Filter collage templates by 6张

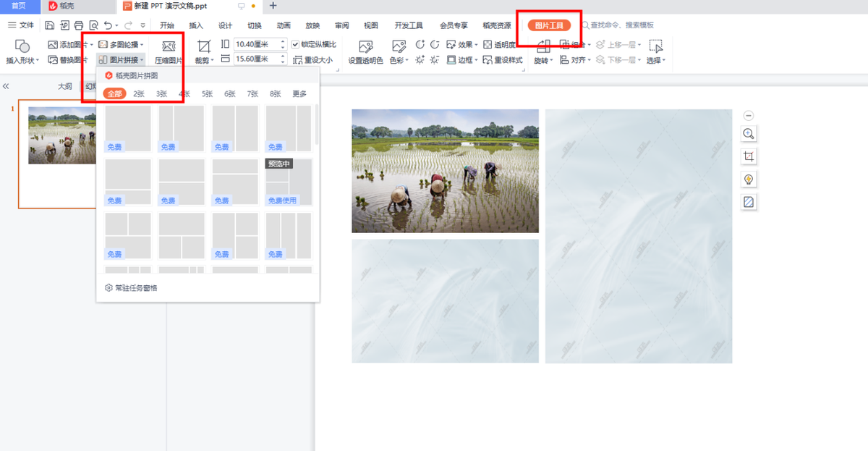(x=230, y=93)
